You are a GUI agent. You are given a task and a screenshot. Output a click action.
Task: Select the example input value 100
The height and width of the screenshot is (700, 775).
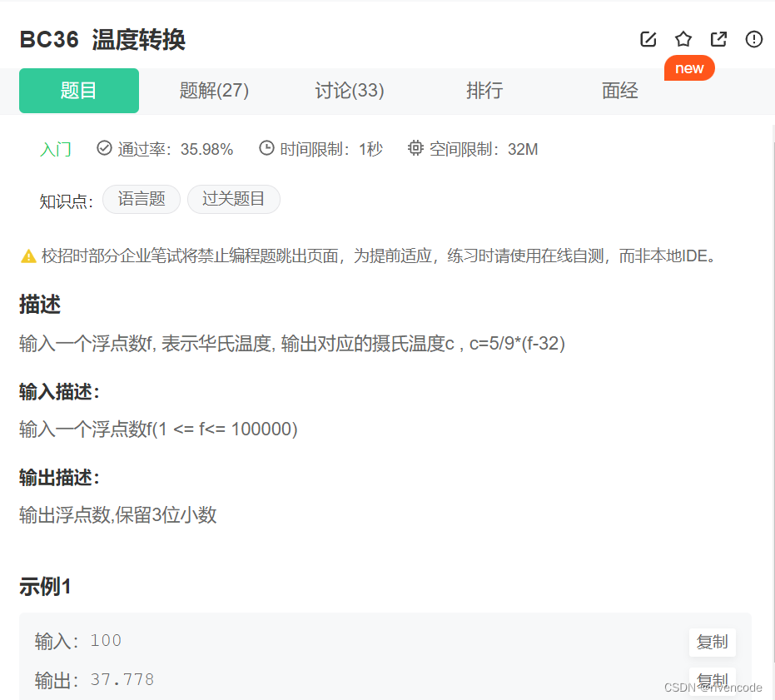[x=105, y=640]
